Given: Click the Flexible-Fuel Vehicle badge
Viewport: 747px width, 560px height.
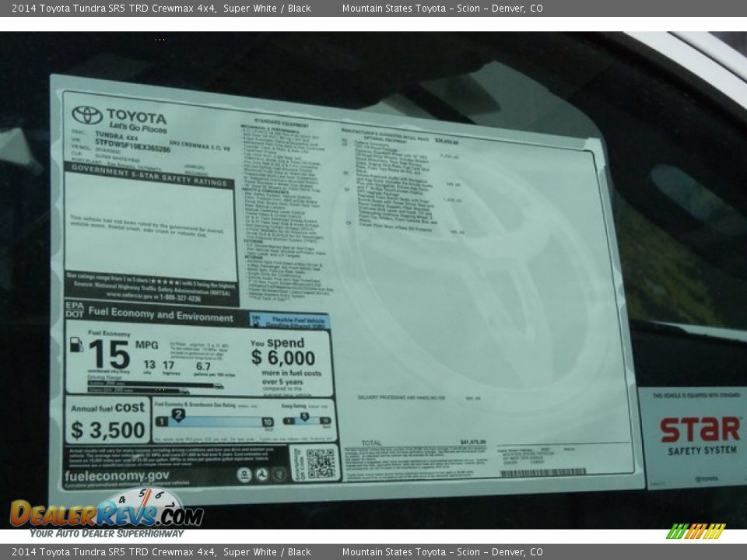Looking at the screenshot, I should 289,320.
